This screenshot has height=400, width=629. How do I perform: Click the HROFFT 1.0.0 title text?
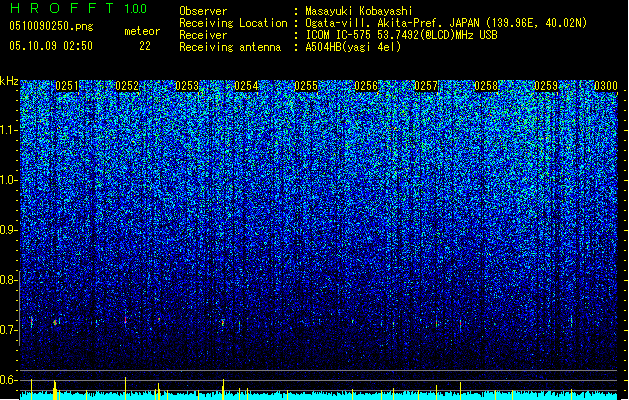point(78,8)
